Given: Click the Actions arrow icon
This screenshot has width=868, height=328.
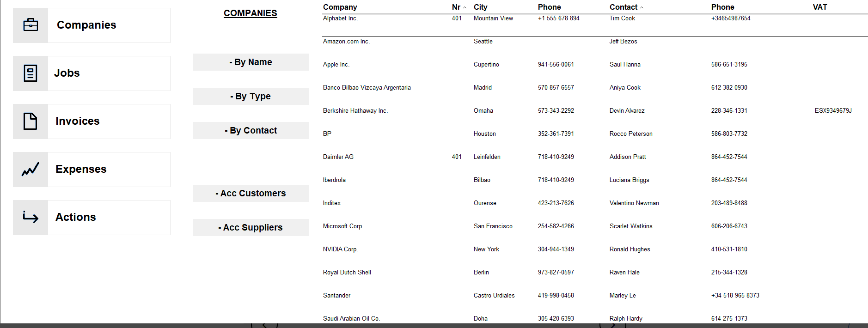Looking at the screenshot, I should click(31, 217).
